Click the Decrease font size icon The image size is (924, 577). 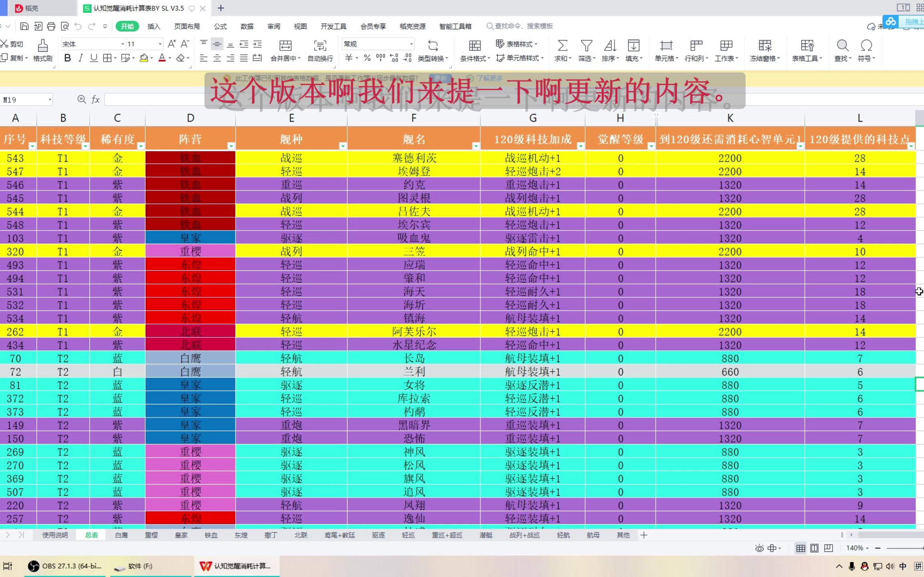(185, 44)
